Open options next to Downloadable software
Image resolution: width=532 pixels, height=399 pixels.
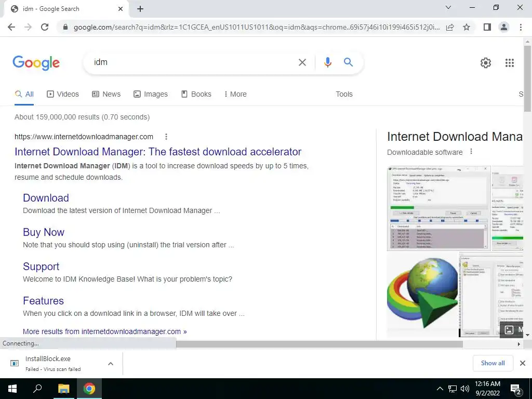471,152
